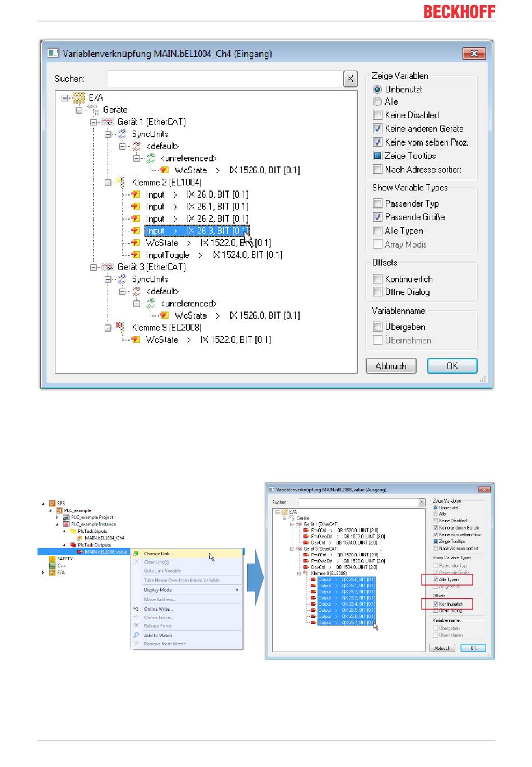The width and height of the screenshot is (532, 767).
Task: Select the Alle radio button in the Eingang dialog
Action: [x=377, y=102]
